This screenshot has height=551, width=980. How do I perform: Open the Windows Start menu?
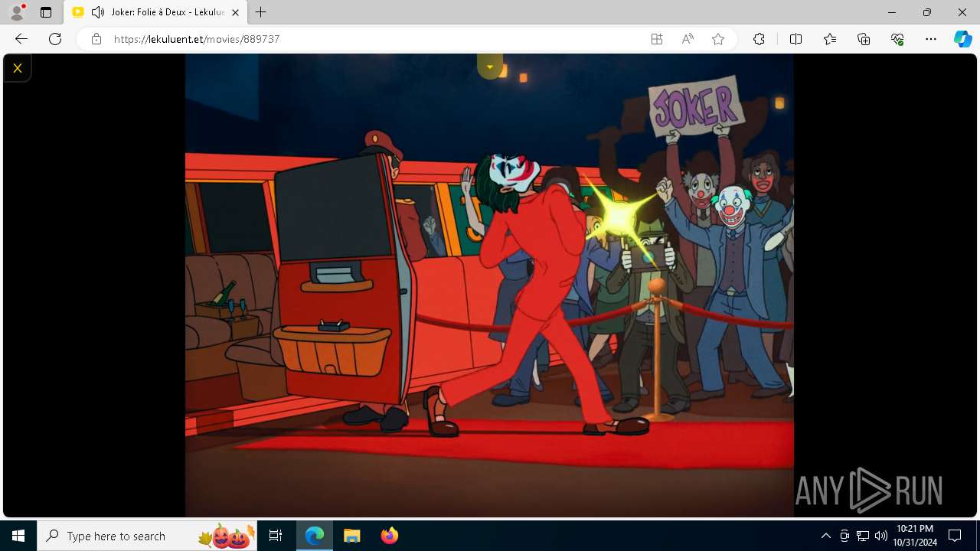tap(18, 536)
